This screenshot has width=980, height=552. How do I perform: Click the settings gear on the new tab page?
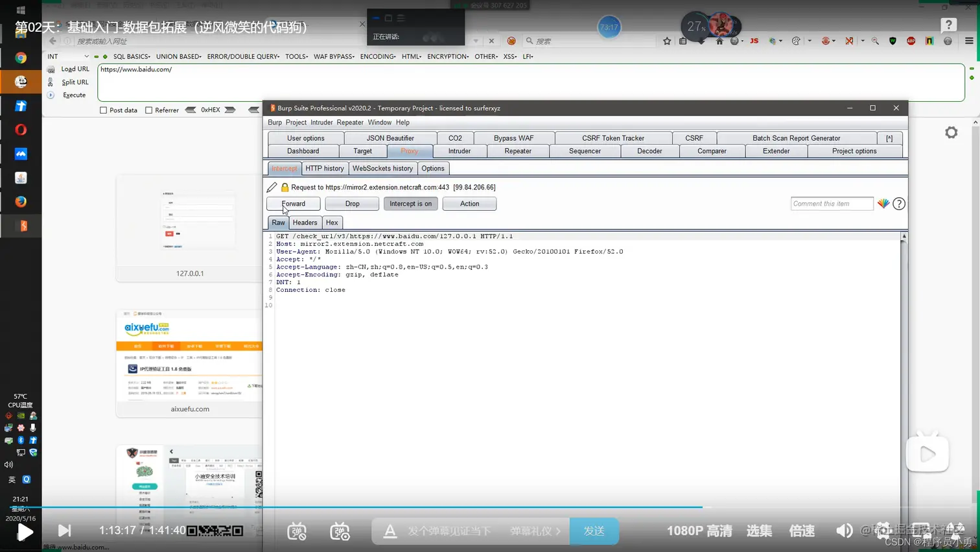click(x=951, y=132)
